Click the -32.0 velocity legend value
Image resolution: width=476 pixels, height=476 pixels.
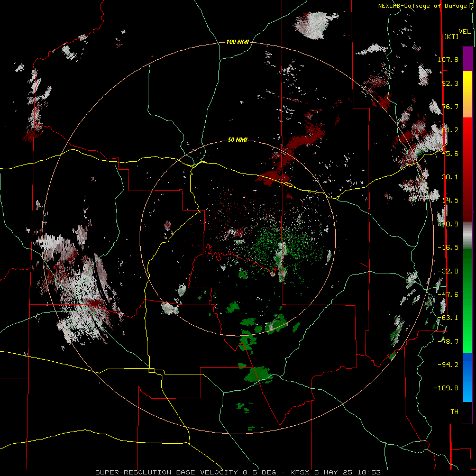448,271
